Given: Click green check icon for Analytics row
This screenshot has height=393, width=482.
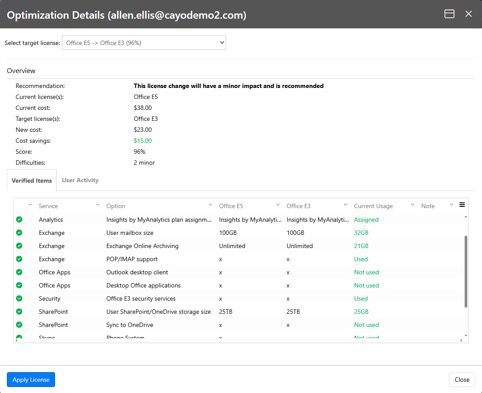Looking at the screenshot, I should click(x=19, y=219).
